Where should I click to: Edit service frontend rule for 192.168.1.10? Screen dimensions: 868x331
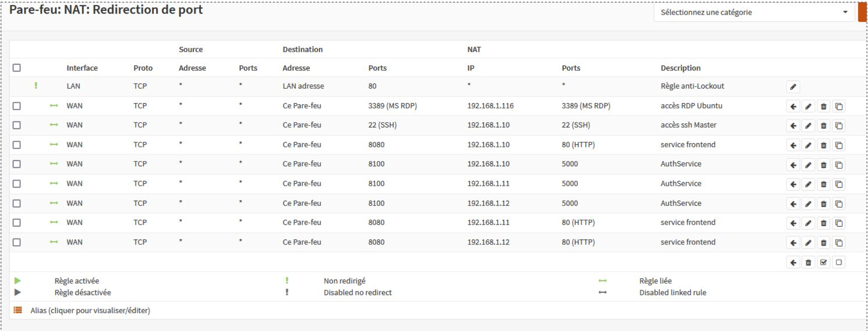(808, 145)
